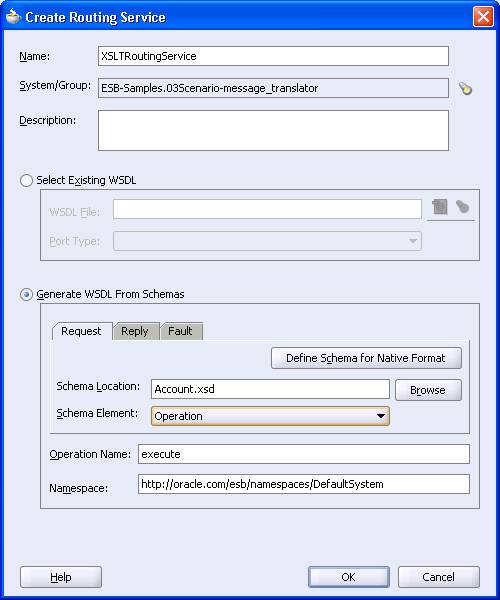500x600 pixels.
Task: Click the disabled WSDL file browse icon
Action: 440,207
